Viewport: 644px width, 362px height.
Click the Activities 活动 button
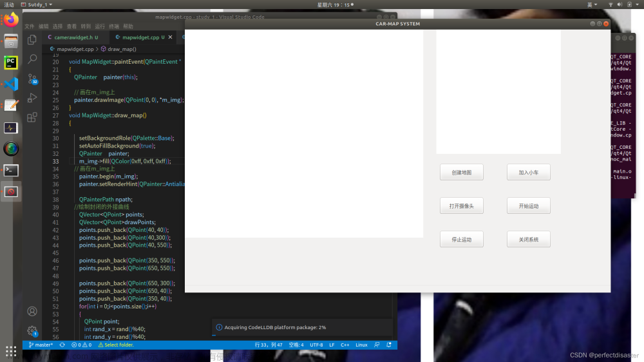tap(9, 5)
